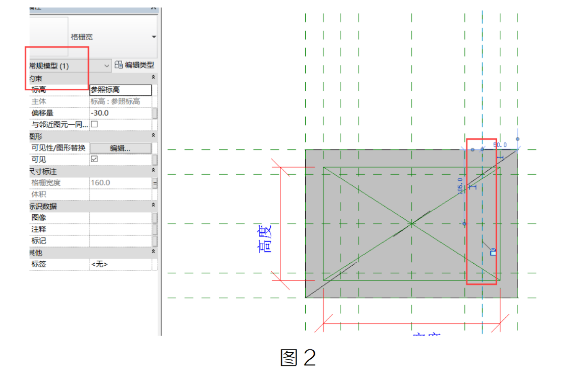
Task: Collapse the 其他 section
Action: pos(153,251)
